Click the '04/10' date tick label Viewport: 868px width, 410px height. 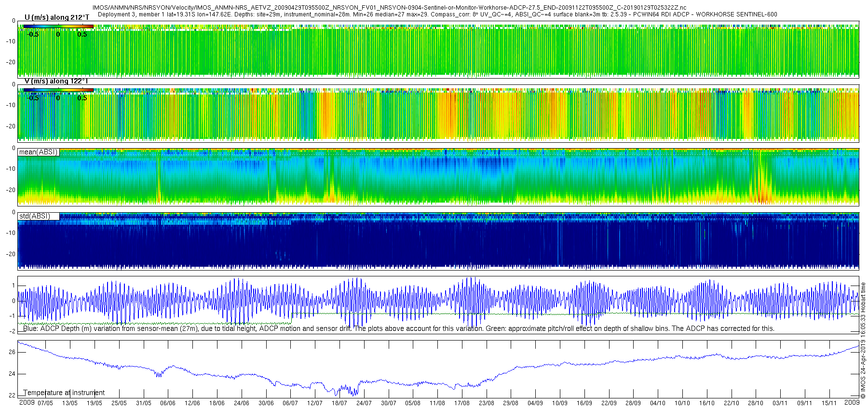658,403
